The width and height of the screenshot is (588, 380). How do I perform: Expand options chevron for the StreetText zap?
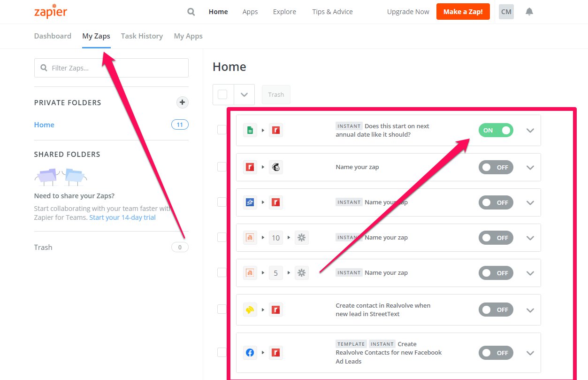(530, 310)
